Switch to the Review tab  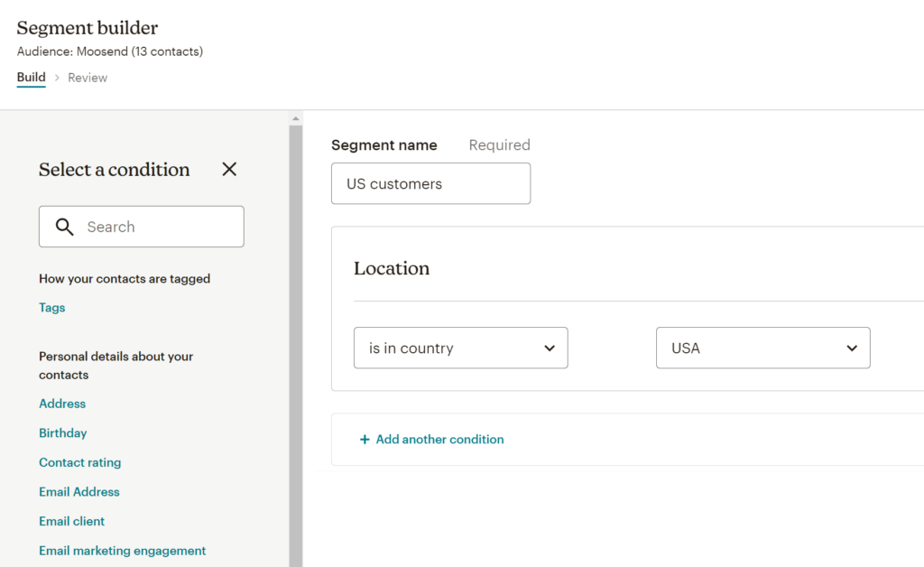pyautogui.click(x=87, y=78)
